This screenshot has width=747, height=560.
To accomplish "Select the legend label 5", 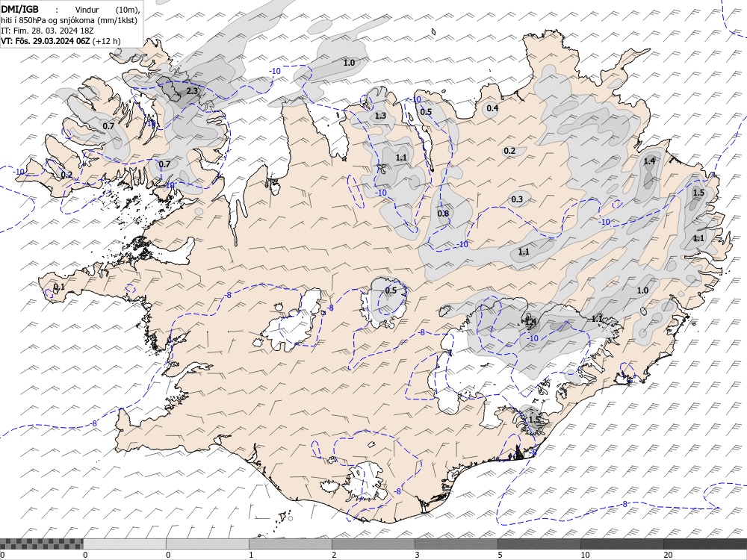I will coord(500,555).
